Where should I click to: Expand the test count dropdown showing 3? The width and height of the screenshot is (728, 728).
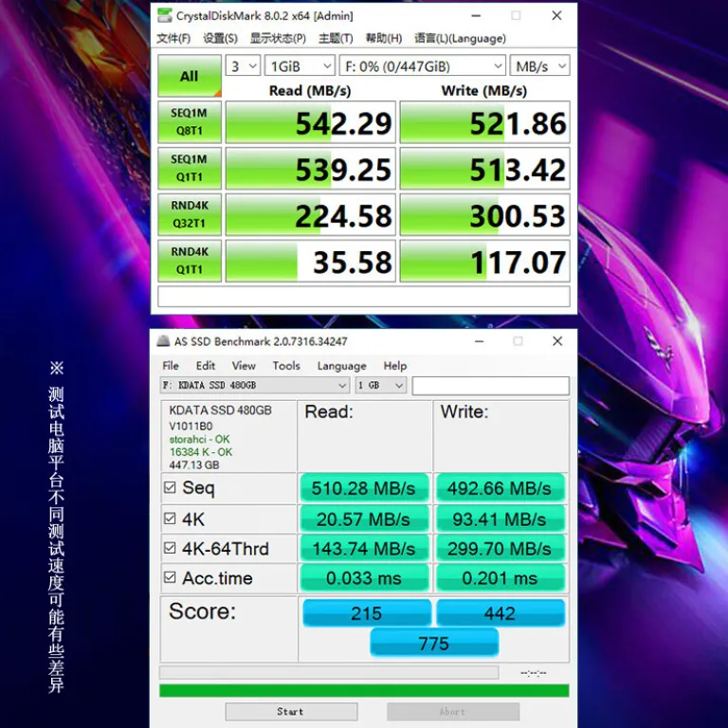click(x=243, y=66)
